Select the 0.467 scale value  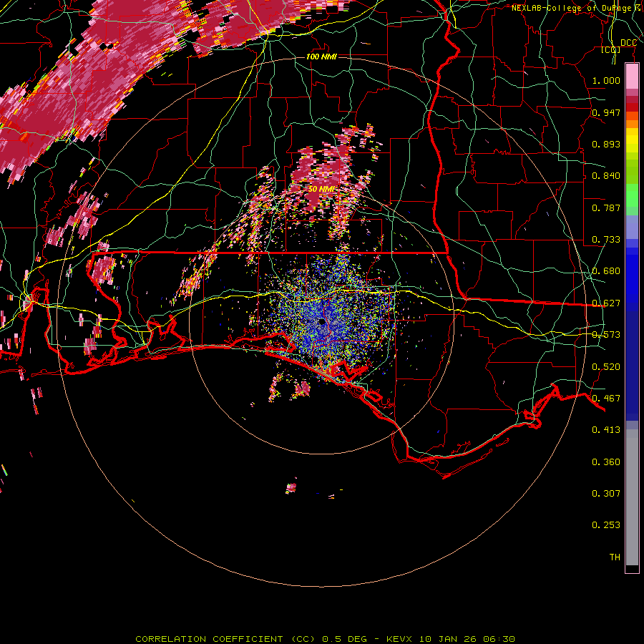[606, 399]
